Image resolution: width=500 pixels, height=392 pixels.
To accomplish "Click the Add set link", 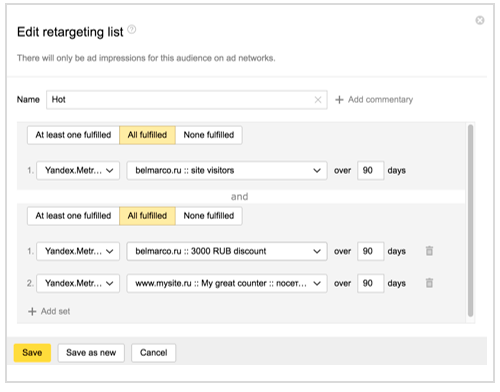I will click(55, 311).
